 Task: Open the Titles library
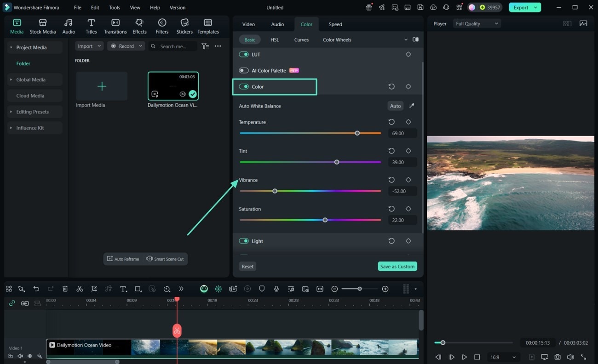(91, 27)
